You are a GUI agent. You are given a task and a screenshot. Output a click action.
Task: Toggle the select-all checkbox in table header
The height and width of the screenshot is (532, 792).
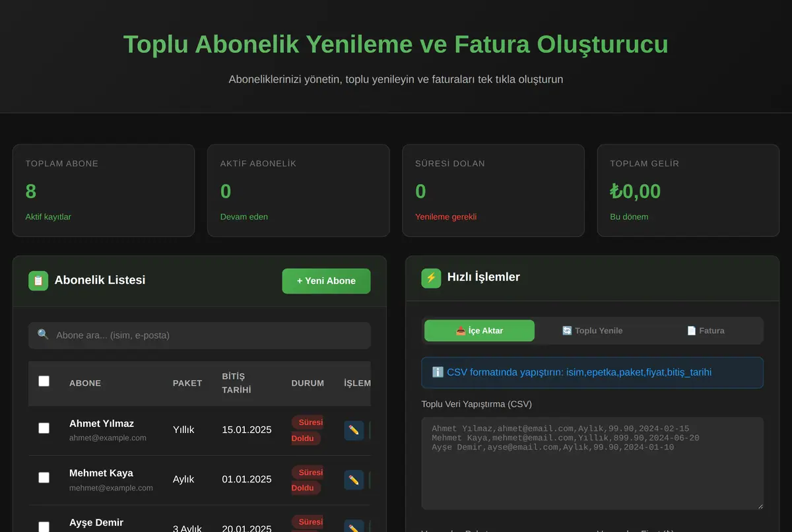point(44,381)
